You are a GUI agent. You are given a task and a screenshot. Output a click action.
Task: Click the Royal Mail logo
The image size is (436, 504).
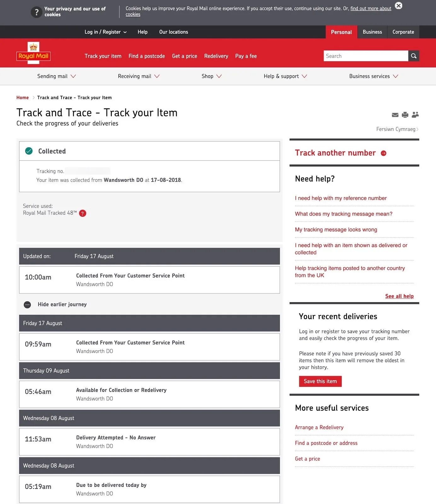click(33, 53)
